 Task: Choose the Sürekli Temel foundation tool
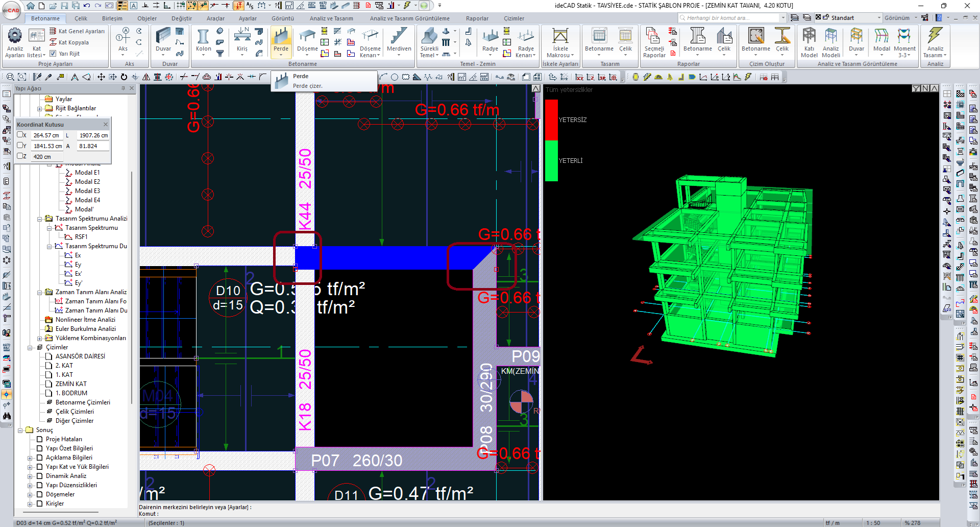point(429,43)
